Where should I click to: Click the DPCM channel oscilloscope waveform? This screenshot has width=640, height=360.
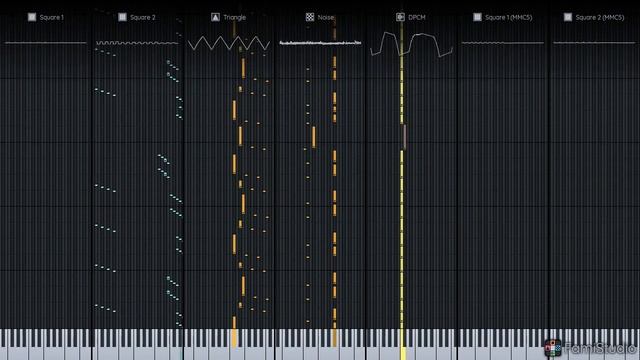411,44
